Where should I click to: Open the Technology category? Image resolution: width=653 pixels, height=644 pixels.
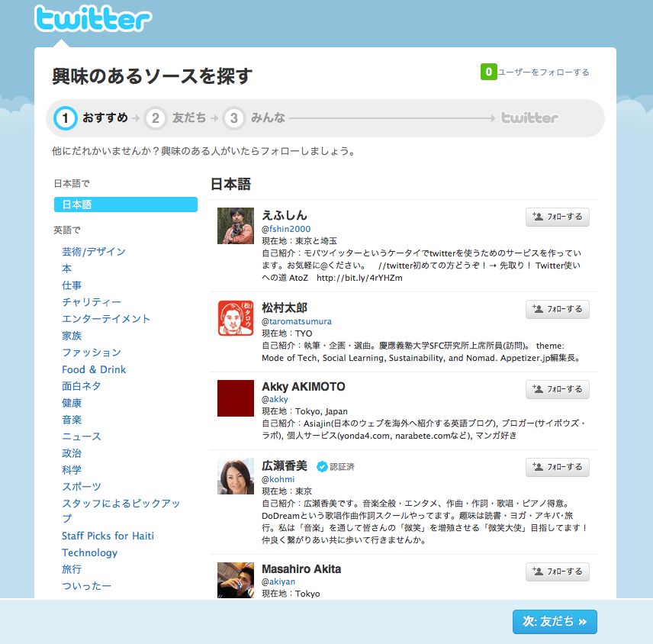[89, 552]
